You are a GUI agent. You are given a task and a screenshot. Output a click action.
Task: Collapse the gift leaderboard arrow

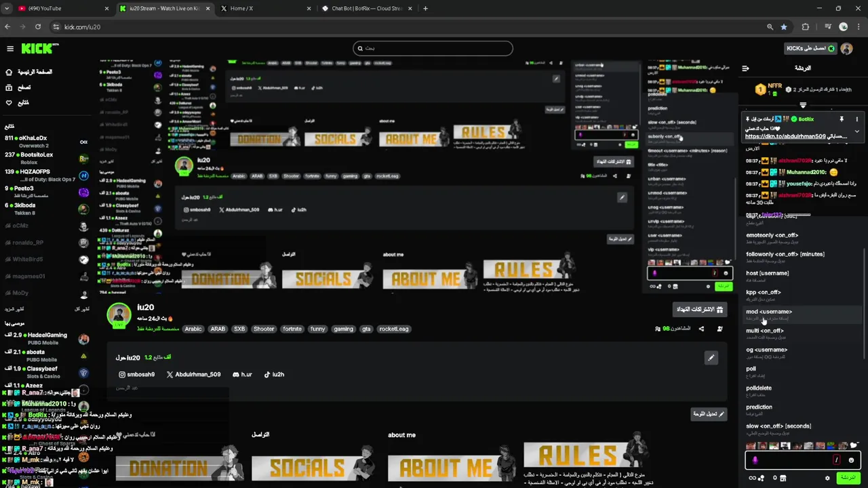803,105
